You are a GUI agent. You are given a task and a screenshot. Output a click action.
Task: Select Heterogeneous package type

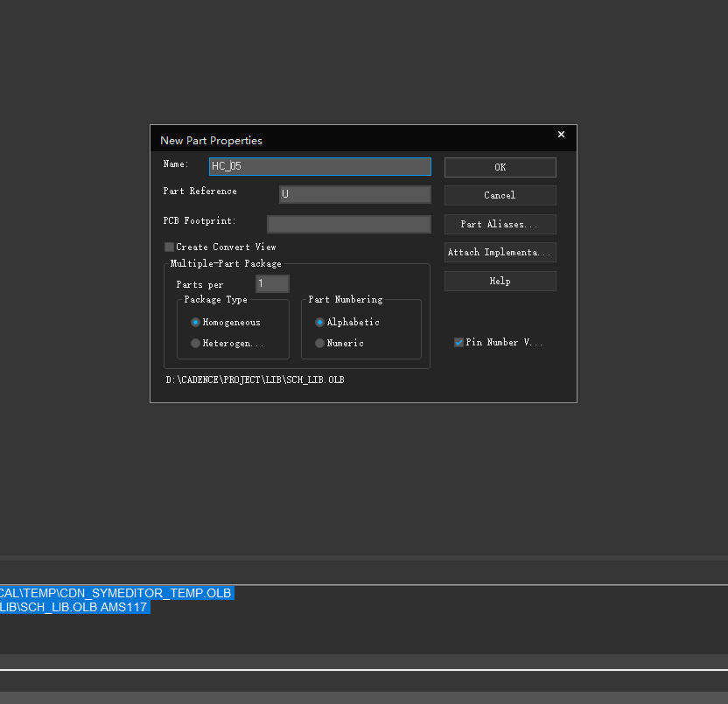click(195, 343)
